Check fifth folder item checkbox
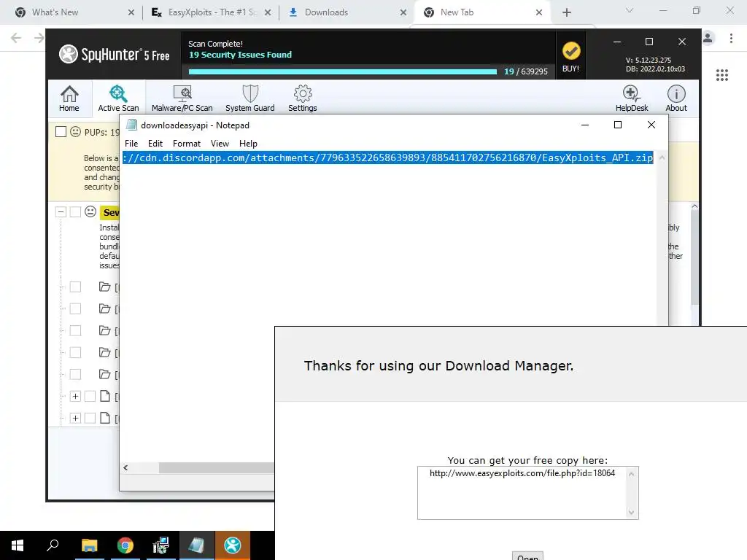The width and height of the screenshot is (747, 560). pyautogui.click(x=75, y=374)
